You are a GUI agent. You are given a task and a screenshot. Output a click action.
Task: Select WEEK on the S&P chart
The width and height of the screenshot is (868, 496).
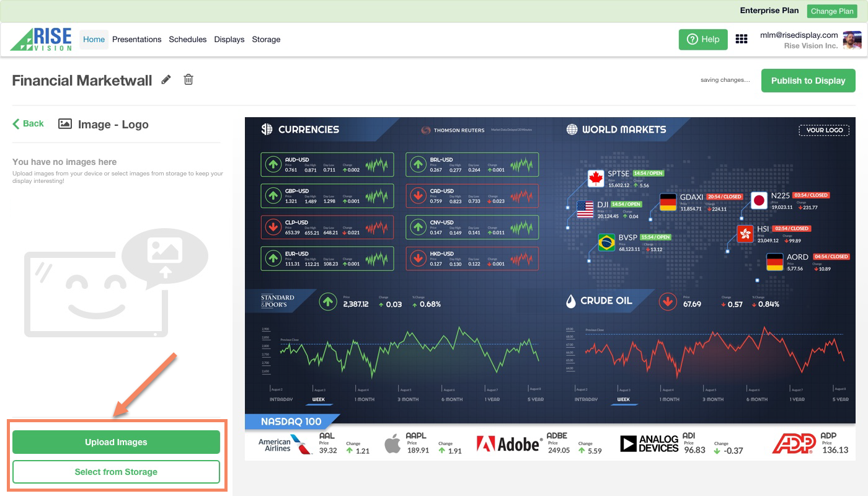[319, 399]
